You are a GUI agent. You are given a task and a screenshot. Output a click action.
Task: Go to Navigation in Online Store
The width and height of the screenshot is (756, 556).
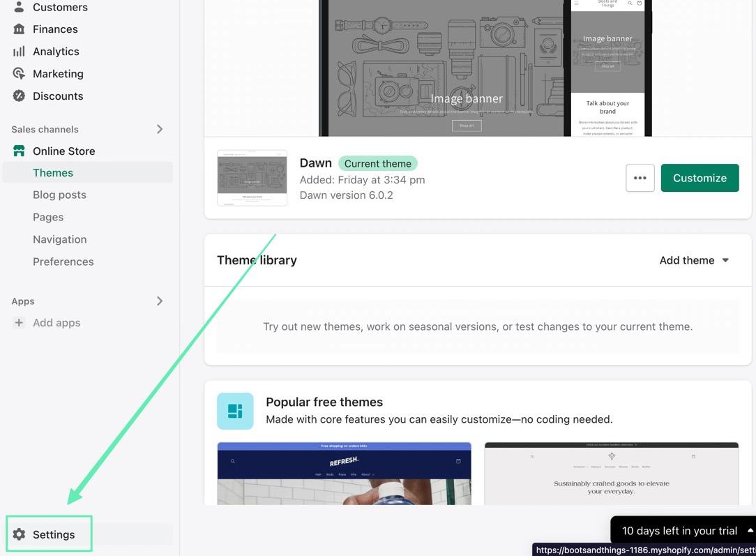pyautogui.click(x=59, y=239)
